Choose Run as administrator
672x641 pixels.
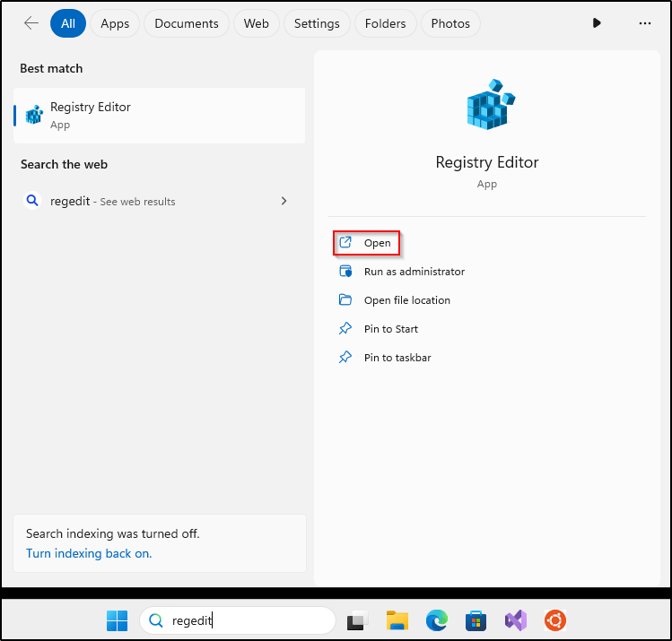point(414,272)
